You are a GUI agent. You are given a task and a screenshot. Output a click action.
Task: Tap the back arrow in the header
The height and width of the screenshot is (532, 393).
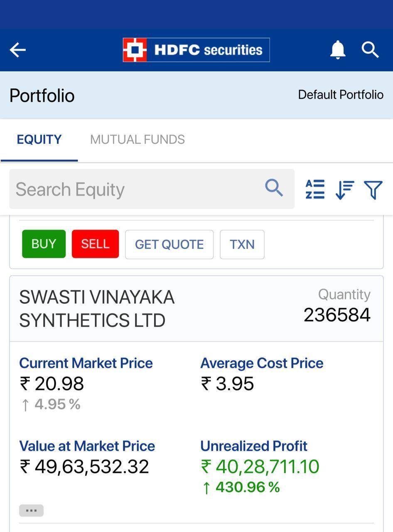[x=18, y=50]
